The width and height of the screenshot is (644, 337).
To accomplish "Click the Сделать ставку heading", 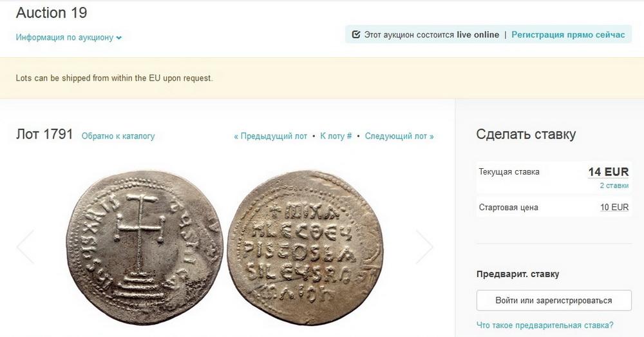I will coord(526,135).
